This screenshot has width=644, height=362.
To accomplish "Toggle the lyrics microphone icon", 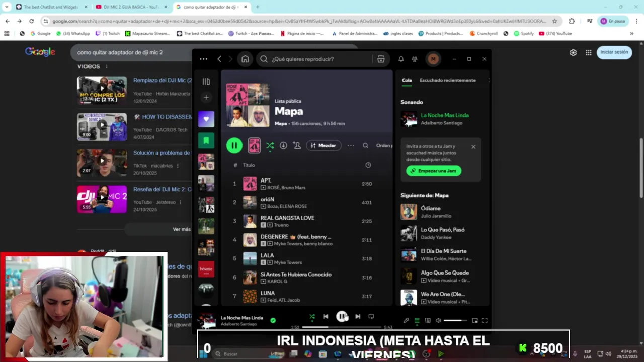I will coord(406,320).
